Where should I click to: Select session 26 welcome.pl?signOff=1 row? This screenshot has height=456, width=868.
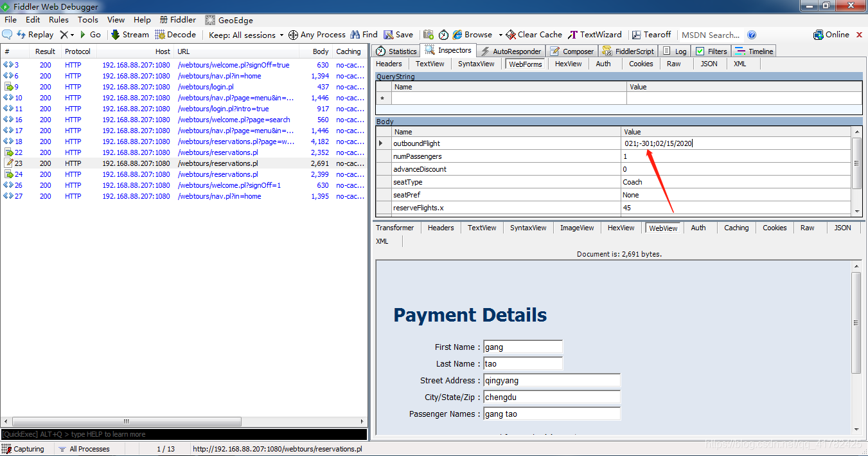pyautogui.click(x=184, y=185)
